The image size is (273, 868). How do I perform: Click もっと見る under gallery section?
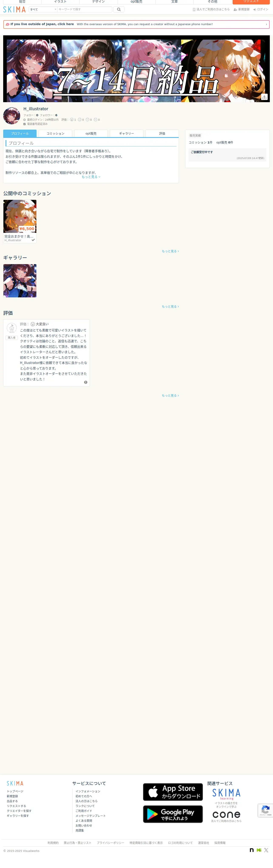[x=170, y=307]
